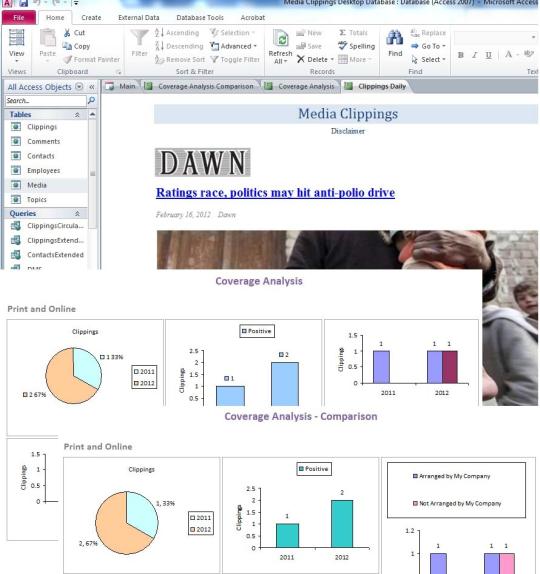Viewport: 540px width, 574px height.
Task: Switch to the Database Tools tab
Action: tap(200, 18)
